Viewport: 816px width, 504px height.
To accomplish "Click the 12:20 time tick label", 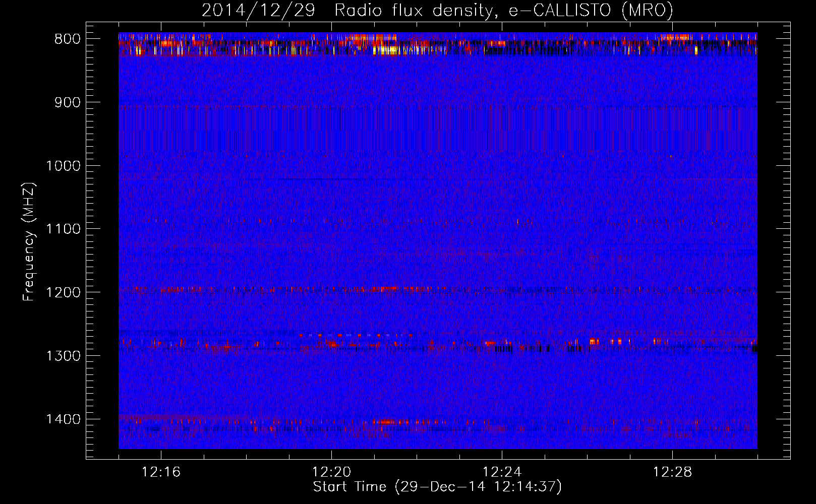I will (331, 472).
